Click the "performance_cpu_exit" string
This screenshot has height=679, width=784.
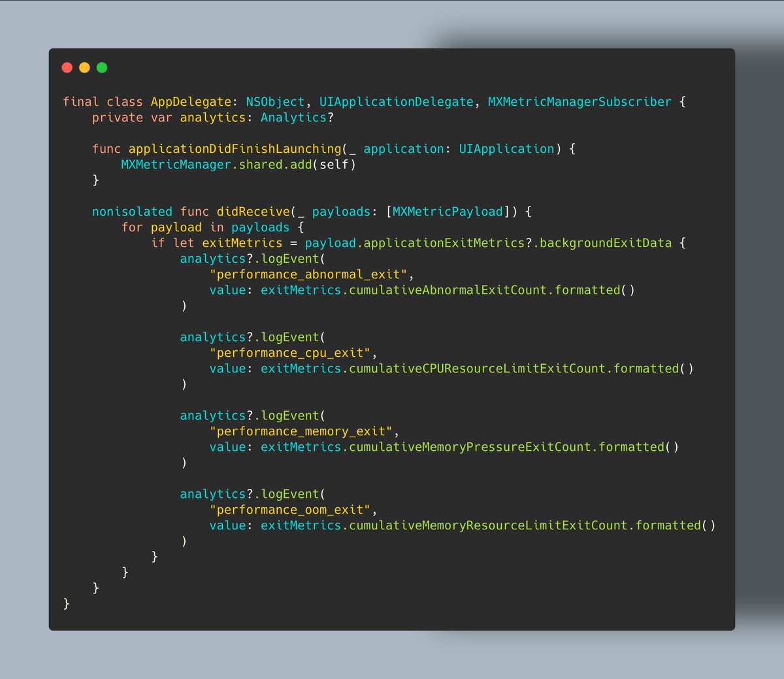point(290,353)
